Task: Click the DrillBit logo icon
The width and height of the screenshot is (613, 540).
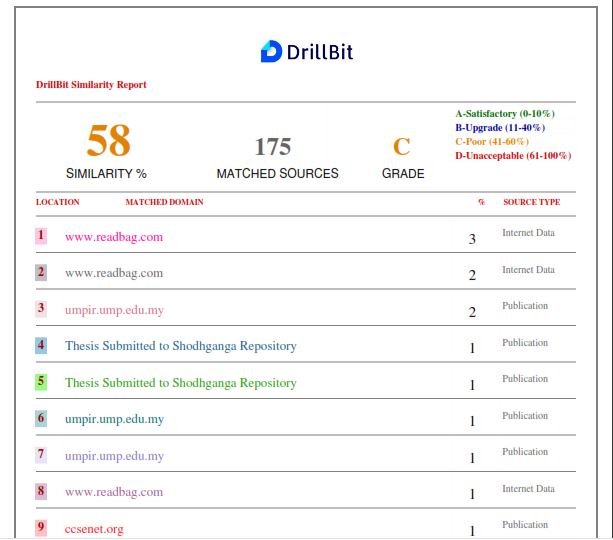Action: (271, 51)
